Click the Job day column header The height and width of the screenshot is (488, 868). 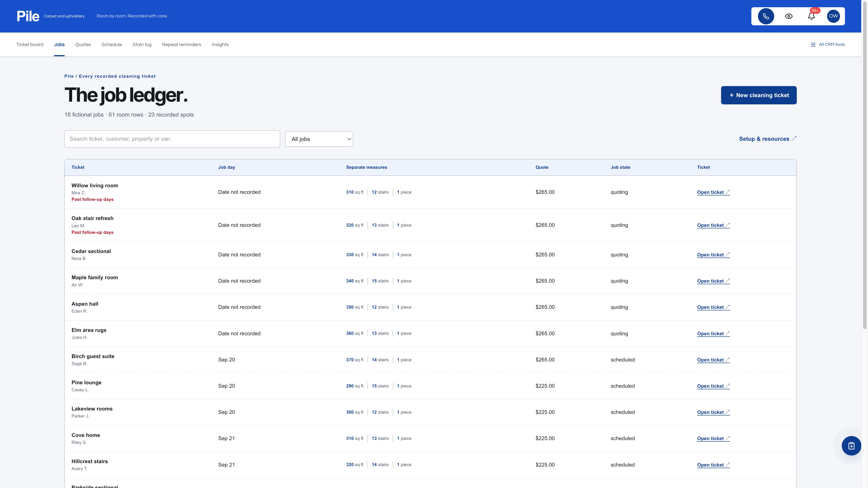point(226,167)
